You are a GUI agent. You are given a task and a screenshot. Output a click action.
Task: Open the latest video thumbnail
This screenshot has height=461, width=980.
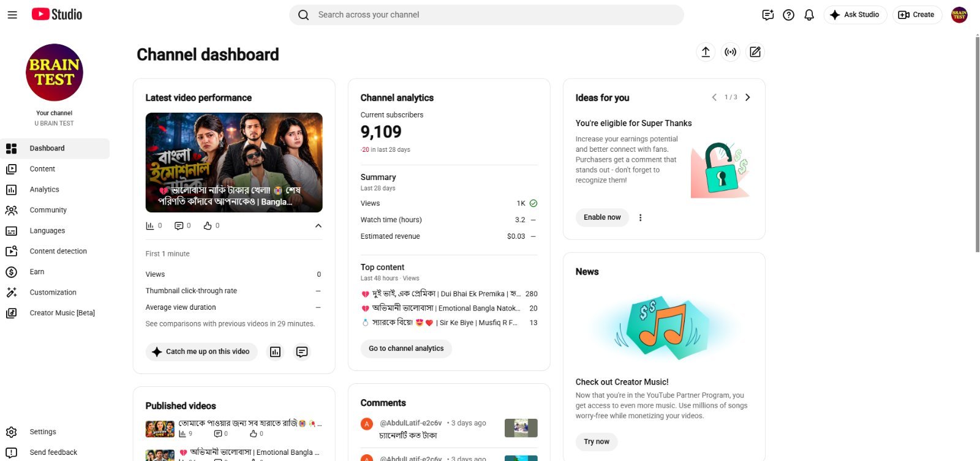(x=234, y=162)
